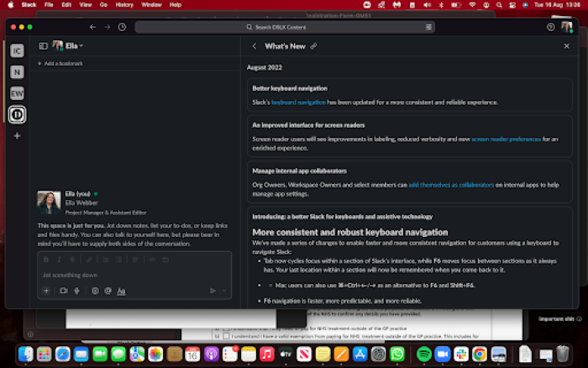Open the Help menu
This screenshot has height=368, width=588.
click(176, 5)
